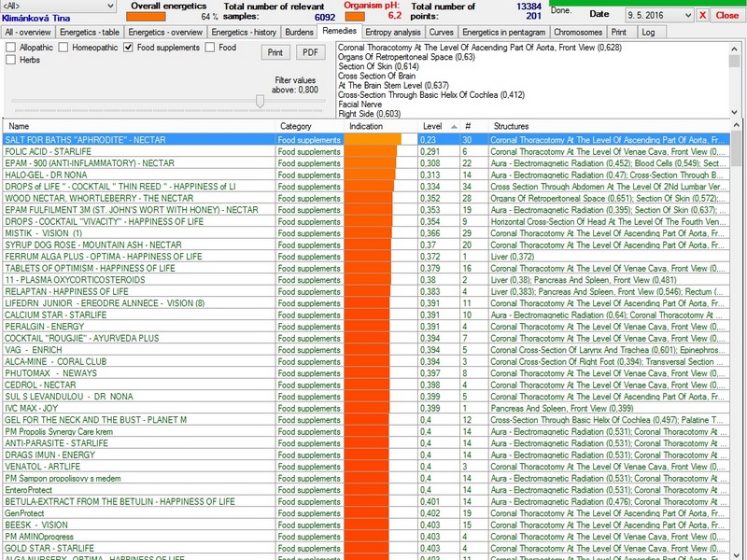The height and width of the screenshot is (560, 747).
Task: Switch to All - overview tab
Action: pos(28,32)
